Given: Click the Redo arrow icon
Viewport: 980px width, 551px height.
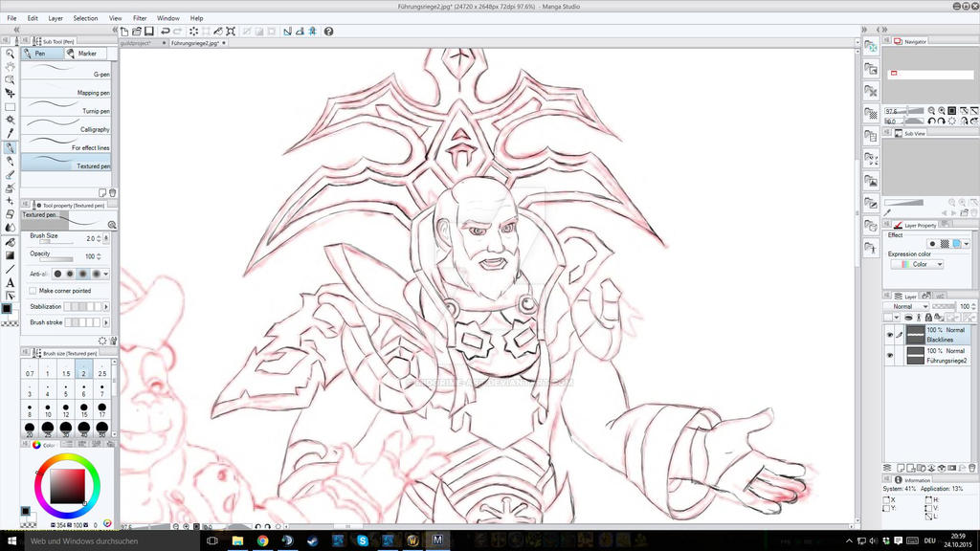Looking at the screenshot, I should coord(178,32).
